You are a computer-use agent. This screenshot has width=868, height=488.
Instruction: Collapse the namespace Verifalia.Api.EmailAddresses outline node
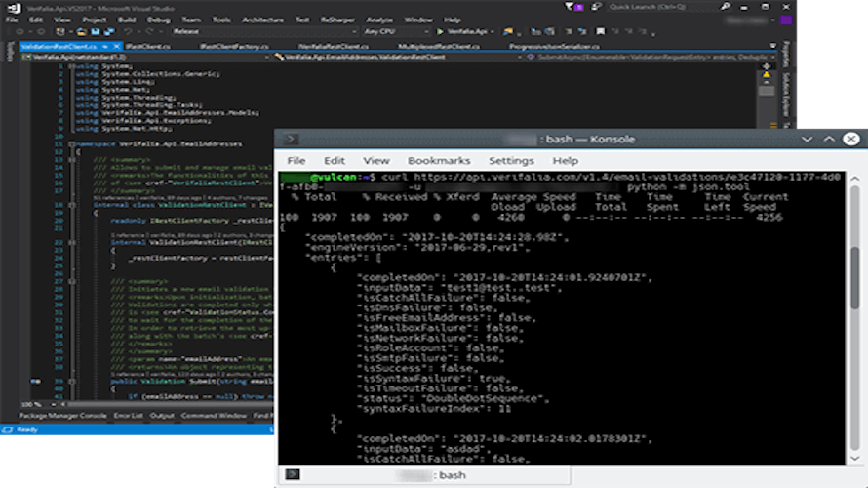[x=71, y=144]
